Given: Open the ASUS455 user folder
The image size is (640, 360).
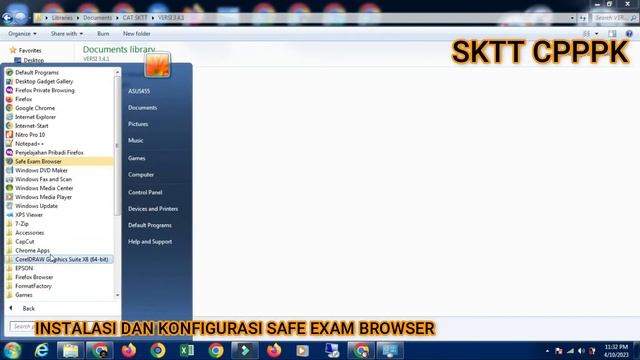Looking at the screenshot, I should point(139,91).
